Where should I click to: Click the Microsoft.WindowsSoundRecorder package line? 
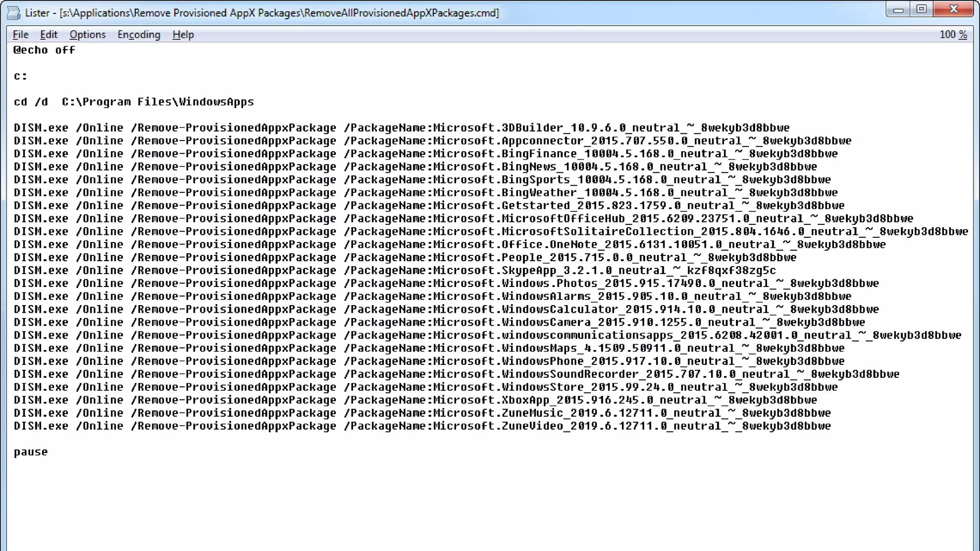457,374
